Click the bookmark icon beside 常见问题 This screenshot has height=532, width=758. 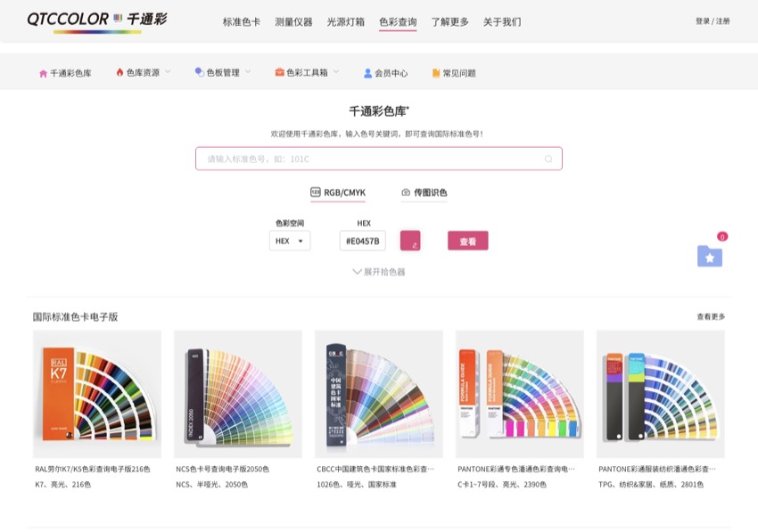(x=436, y=73)
